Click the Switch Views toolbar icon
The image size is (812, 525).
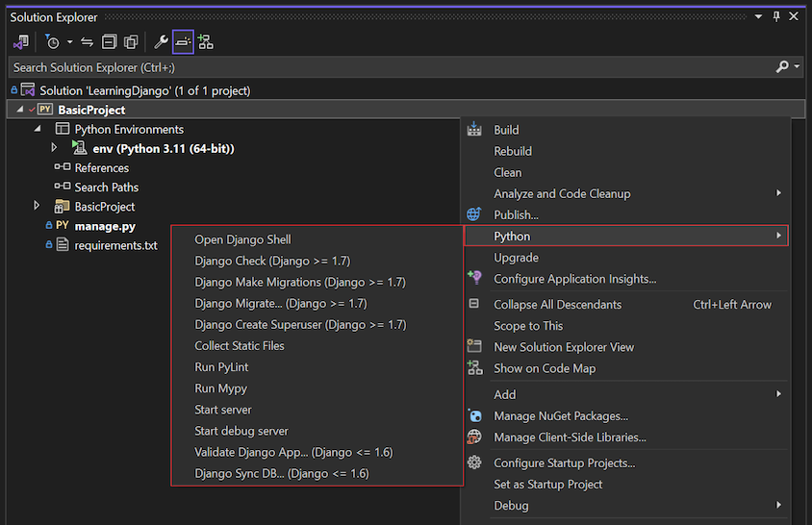click(x=21, y=42)
